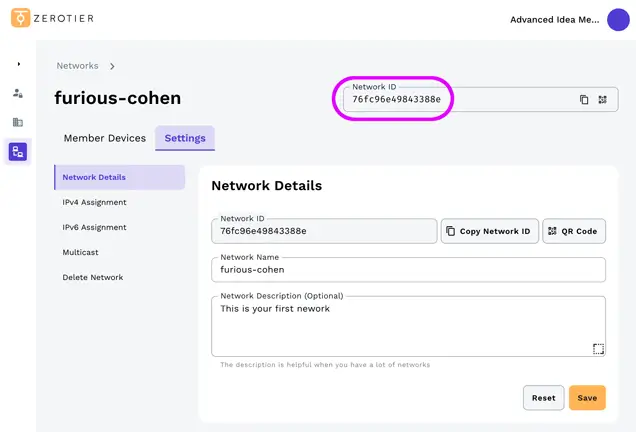Expand the sidebar with the small arrow
Viewport: 636px width, 432px height.
(19, 64)
